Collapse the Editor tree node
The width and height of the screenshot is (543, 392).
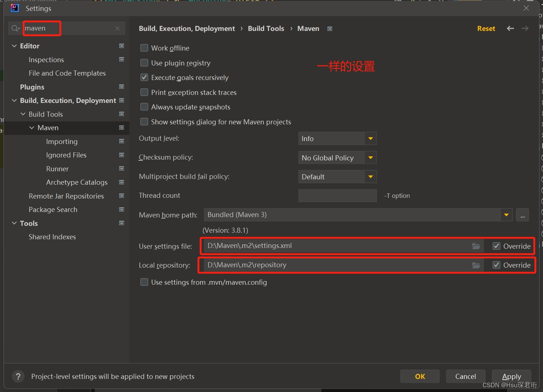[x=14, y=46]
